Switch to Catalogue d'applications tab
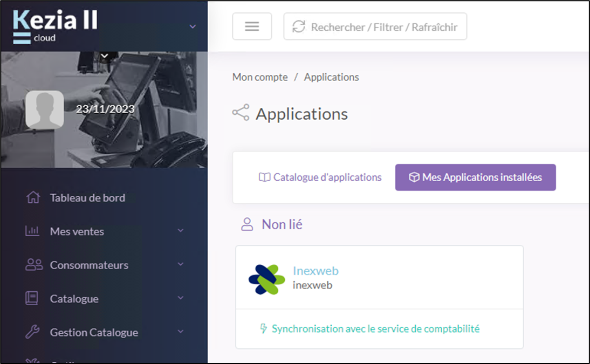The image size is (590, 364). [320, 177]
